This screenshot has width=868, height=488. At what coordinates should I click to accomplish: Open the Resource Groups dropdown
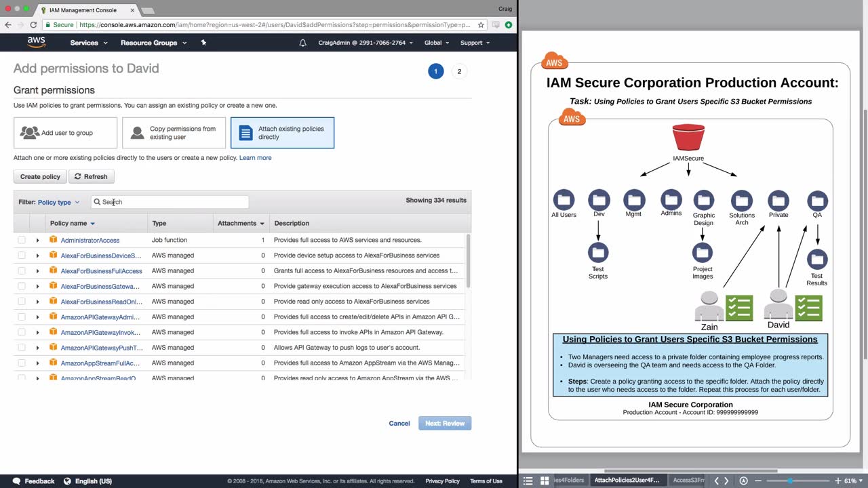point(153,43)
